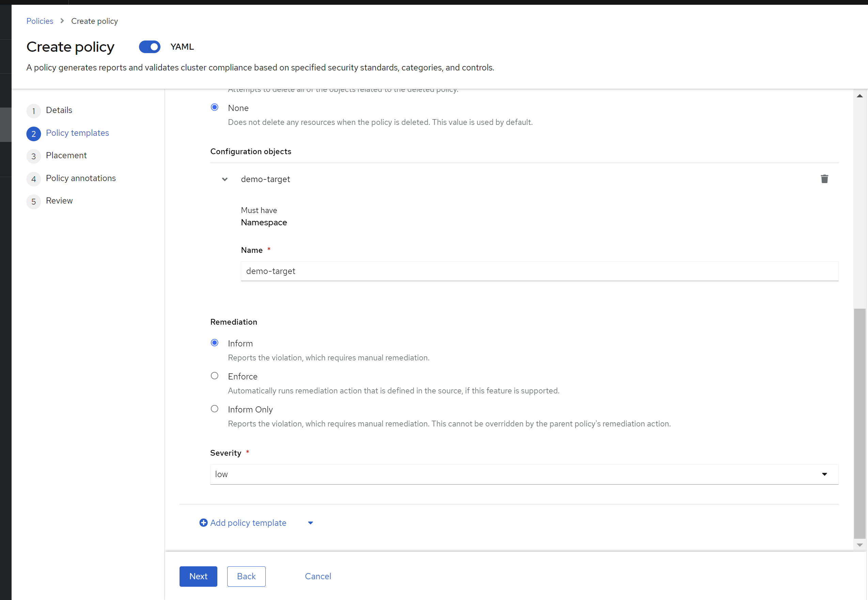Open the Add policy template dropdown arrow

point(310,523)
